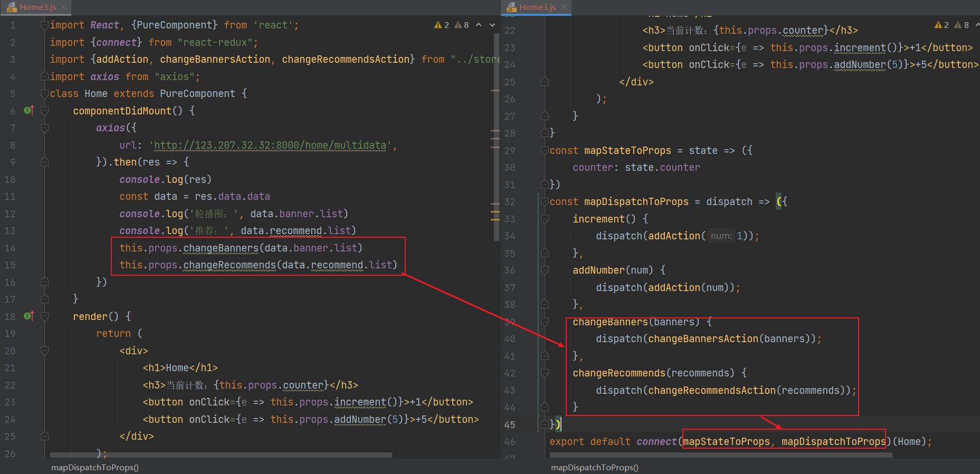Viewport: 980px width, 474px height.
Task: Click override gutter icon beside render() in left pane
Action: click(29, 316)
